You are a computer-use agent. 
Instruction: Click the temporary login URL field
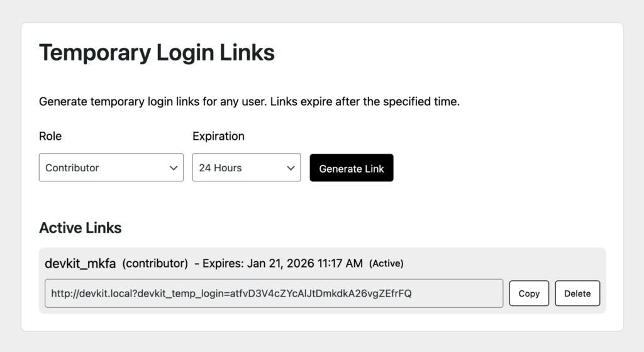pos(274,293)
